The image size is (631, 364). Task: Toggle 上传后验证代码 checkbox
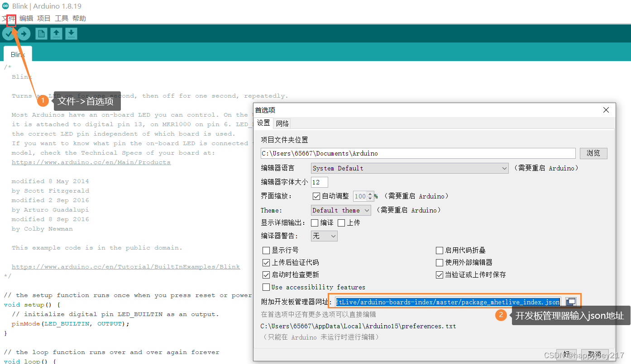(266, 262)
